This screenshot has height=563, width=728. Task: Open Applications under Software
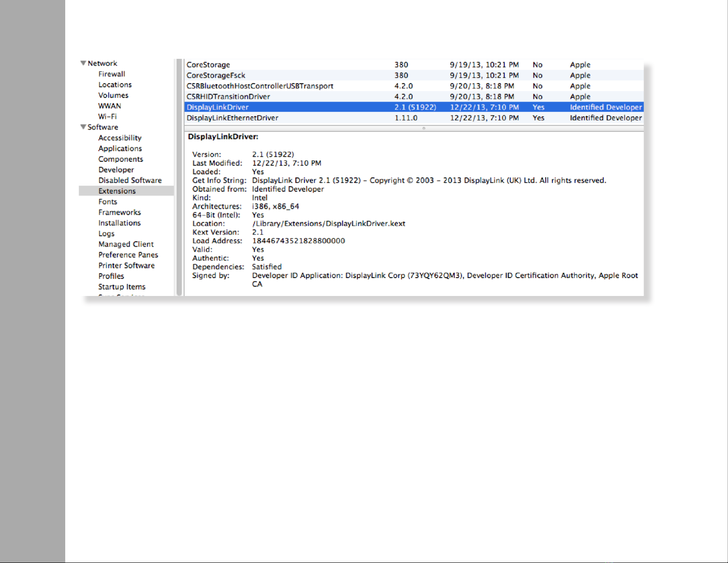(x=120, y=148)
